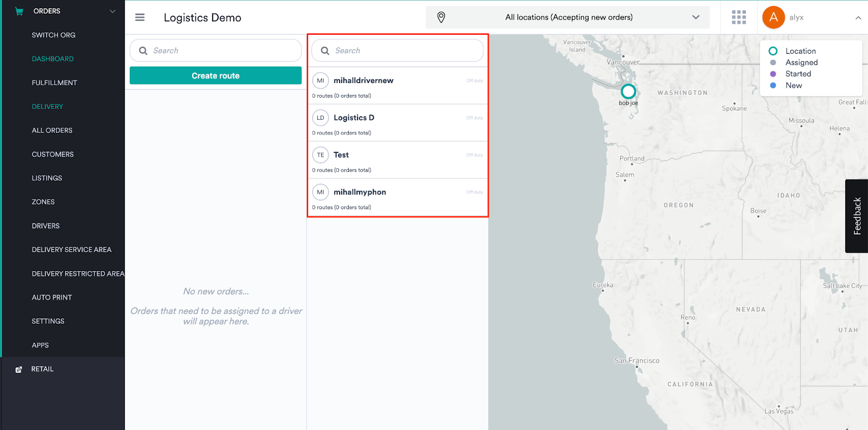Click the LD avatar for Logistics D
Viewport: 868px width, 430px height.
321,118
